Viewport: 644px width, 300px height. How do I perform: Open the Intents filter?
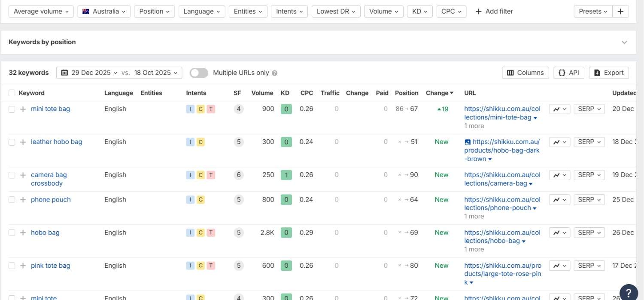click(289, 11)
